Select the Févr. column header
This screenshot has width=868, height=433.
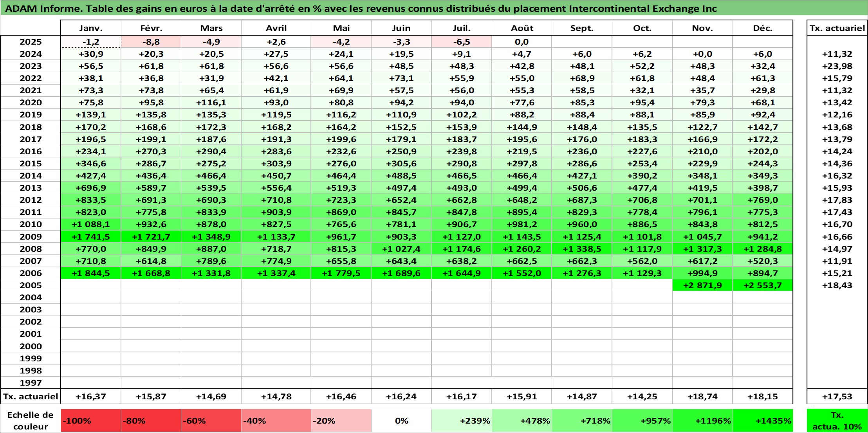click(151, 28)
